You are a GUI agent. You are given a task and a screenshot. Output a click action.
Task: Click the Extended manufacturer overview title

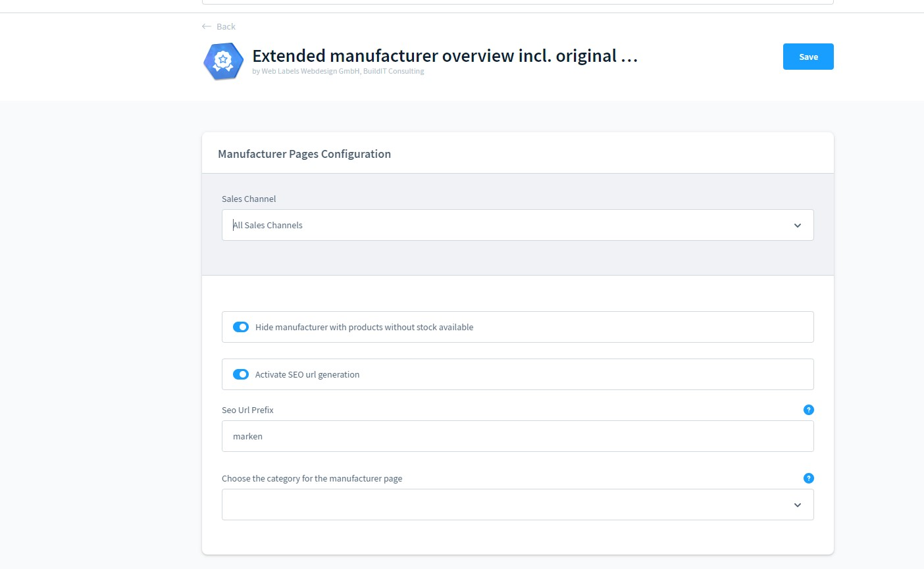click(444, 56)
